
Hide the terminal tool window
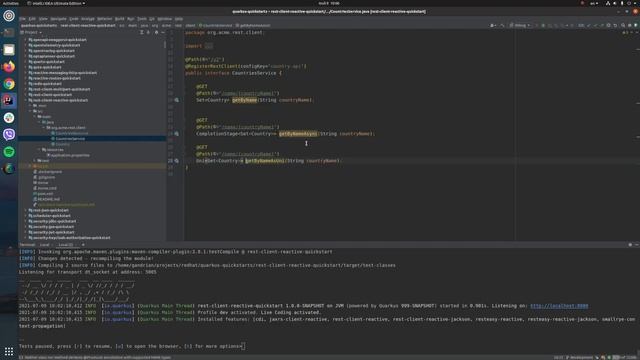point(636,245)
